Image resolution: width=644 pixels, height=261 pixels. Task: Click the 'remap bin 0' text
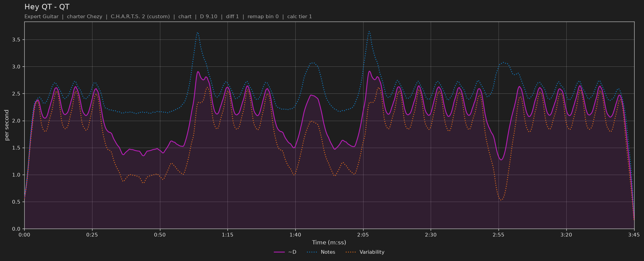[263, 17]
